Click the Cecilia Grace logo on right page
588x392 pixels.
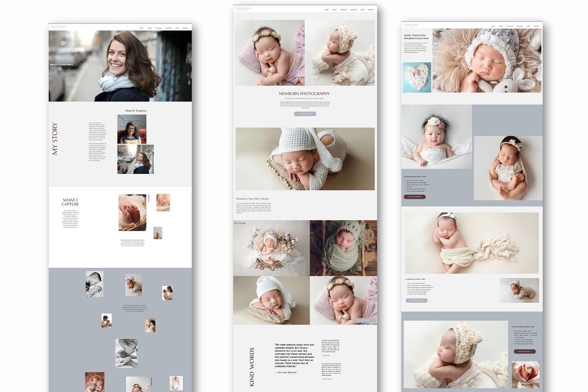coord(411,24)
